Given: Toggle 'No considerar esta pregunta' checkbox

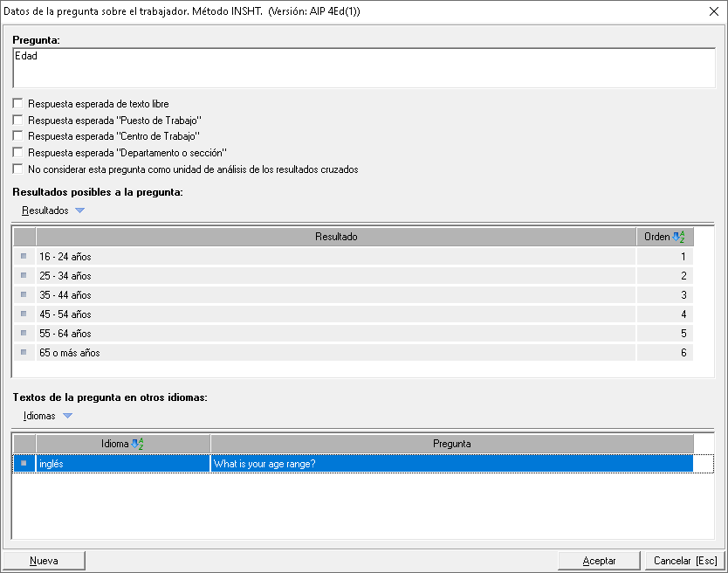Looking at the screenshot, I should (18, 169).
